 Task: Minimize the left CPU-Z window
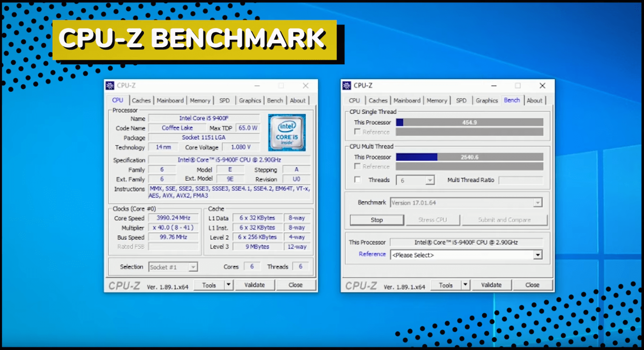coord(257,86)
